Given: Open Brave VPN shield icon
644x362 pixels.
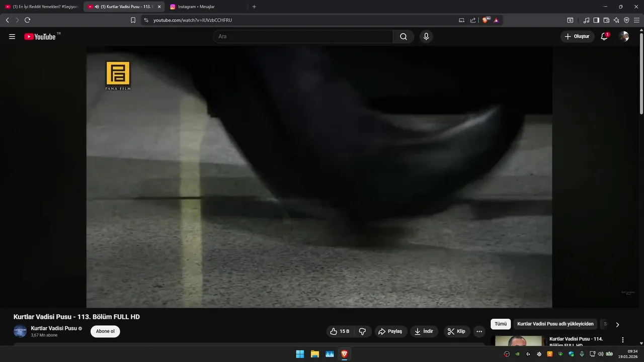Looking at the screenshot, I should coord(626,20).
